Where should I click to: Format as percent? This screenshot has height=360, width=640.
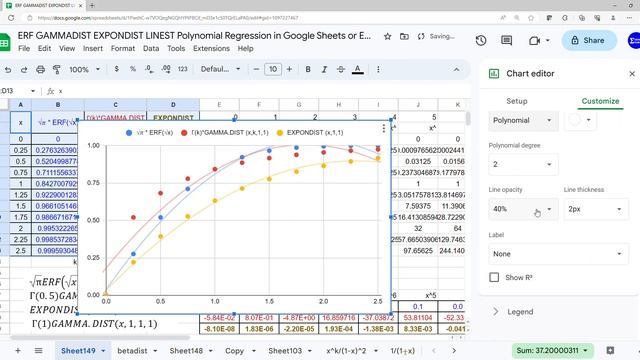pyautogui.click(x=133, y=69)
